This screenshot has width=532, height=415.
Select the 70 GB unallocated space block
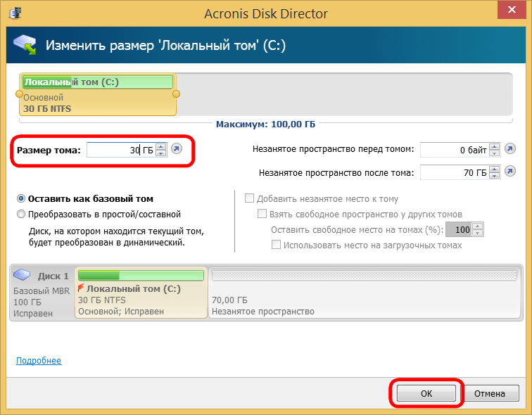click(x=365, y=293)
